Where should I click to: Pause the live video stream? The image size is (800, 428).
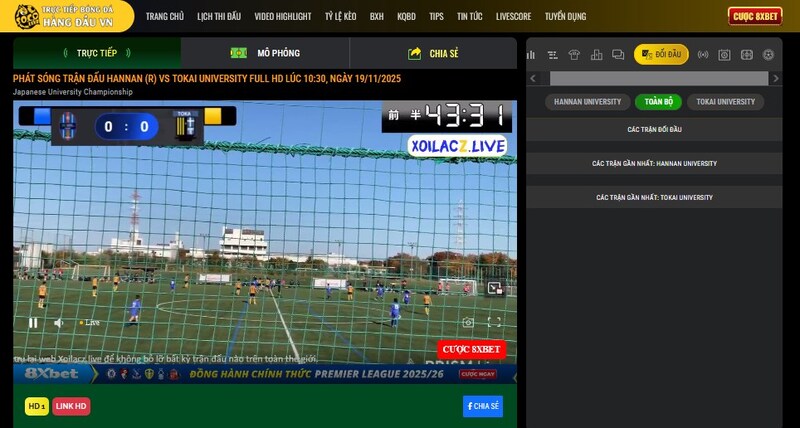pos(33,322)
